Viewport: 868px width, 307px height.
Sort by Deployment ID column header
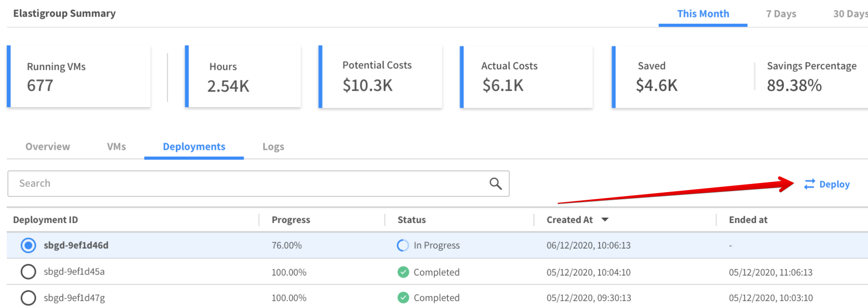coord(45,220)
